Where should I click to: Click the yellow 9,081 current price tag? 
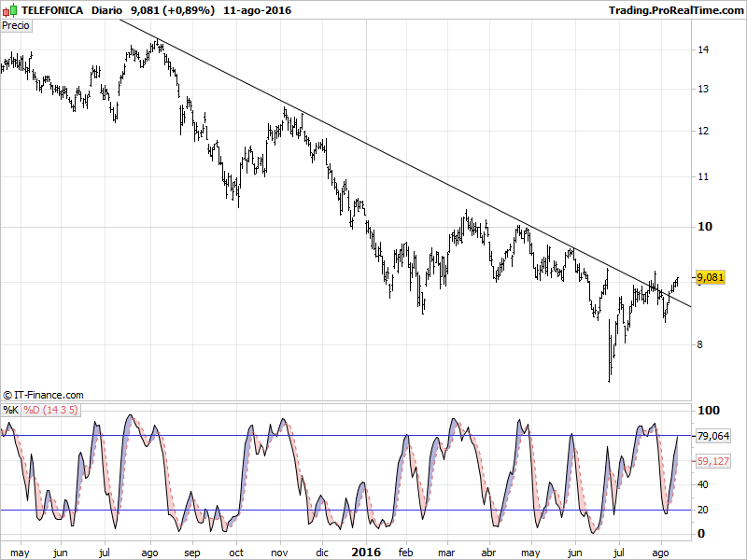click(x=711, y=277)
